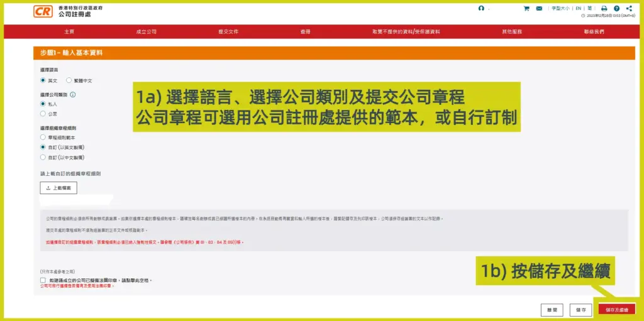Open the envelope messages icon
The width and height of the screenshot is (644, 321).
[x=539, y=9]
